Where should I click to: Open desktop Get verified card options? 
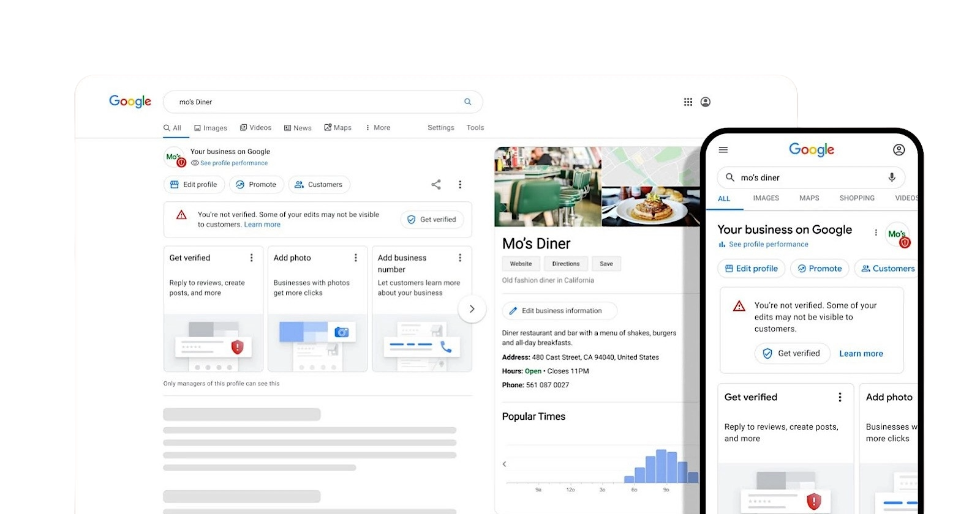251,258
